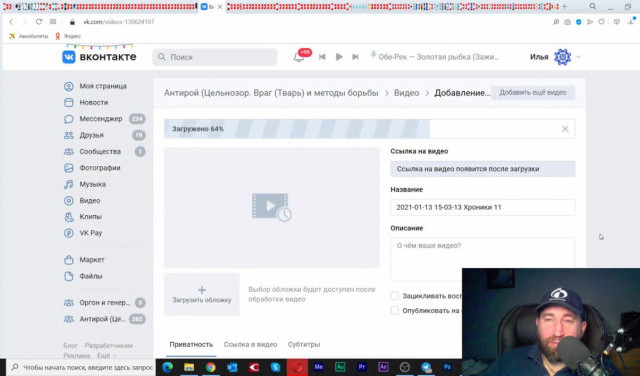Image resolution: width=640 pixels, height=376 pixels.
Task: Open notifications bell with +99 badge
Action: 299,57
